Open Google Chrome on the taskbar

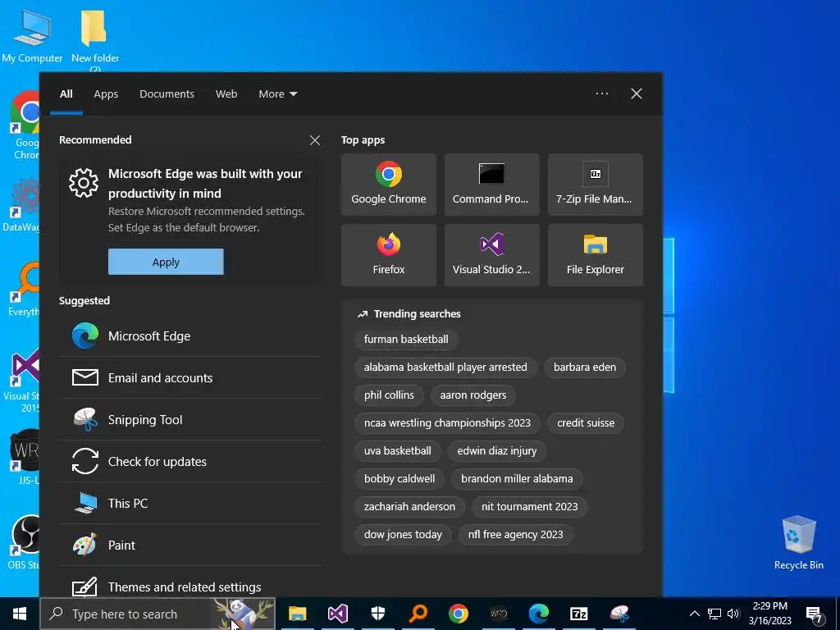459,614
